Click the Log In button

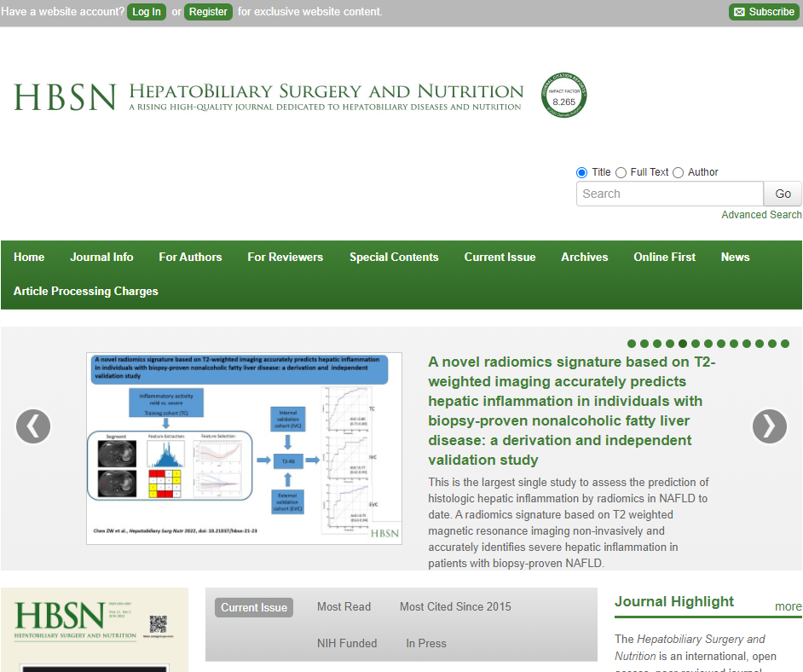tap(147, 12)
